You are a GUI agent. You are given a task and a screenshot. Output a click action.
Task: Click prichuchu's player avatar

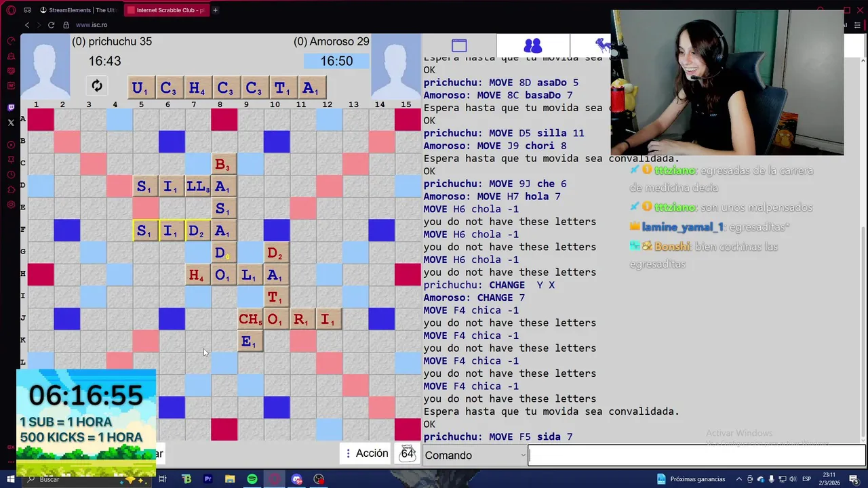(45, 66)
